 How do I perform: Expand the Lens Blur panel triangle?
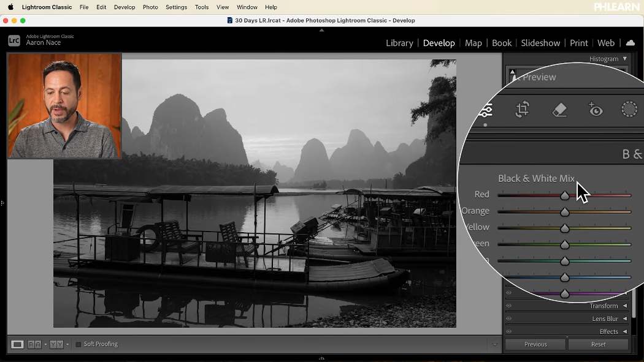[x=625, y=319]
